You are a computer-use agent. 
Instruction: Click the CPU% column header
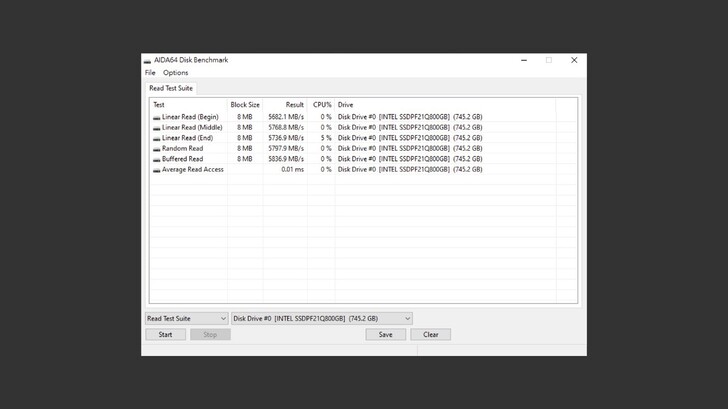click(322, 104)
